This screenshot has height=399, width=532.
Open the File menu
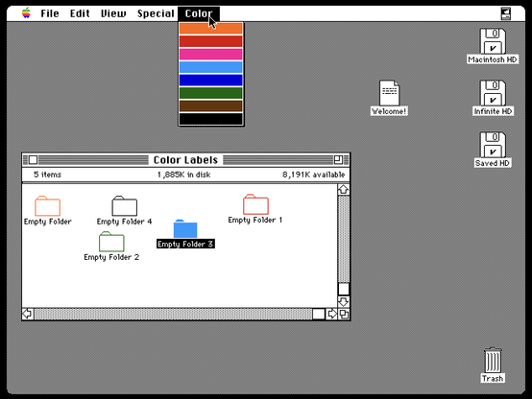coord(50,13)
